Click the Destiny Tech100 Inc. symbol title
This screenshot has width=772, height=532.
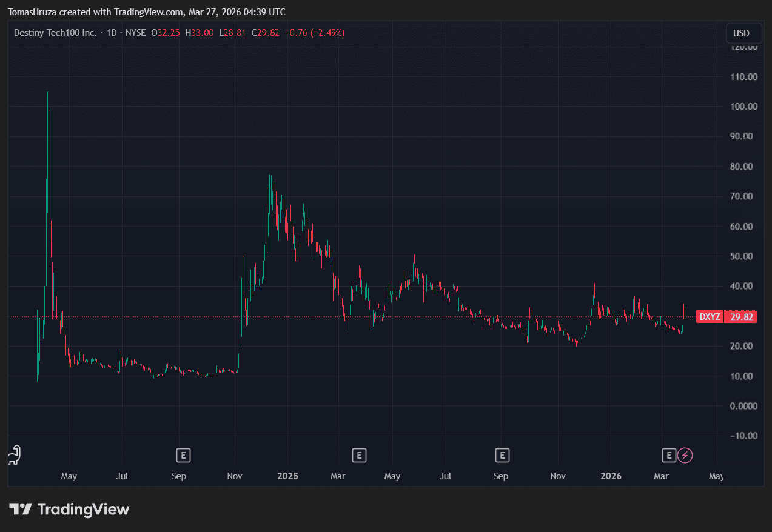(x=55, y=33)
